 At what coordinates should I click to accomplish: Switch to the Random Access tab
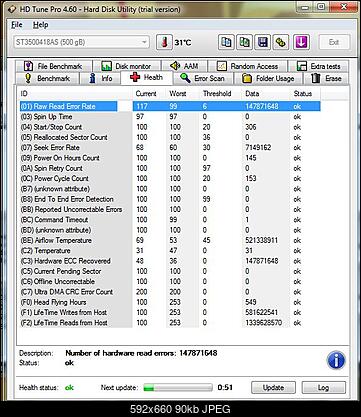pos(247,66)
